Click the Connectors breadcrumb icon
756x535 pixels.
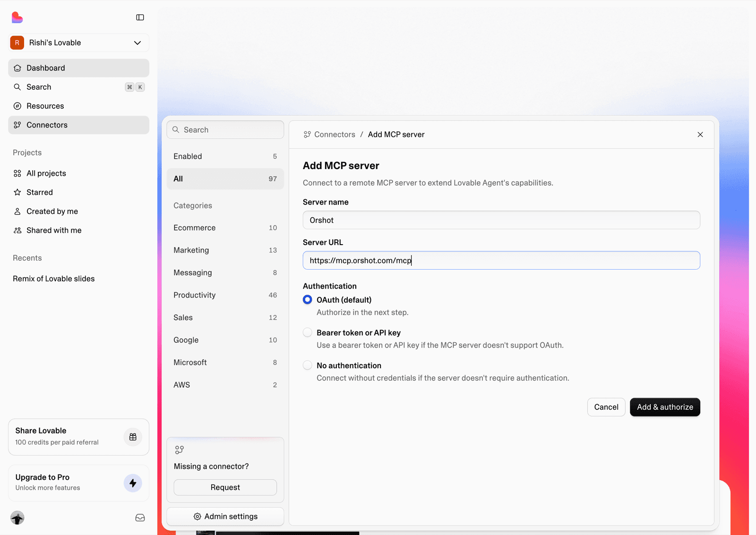pyautogui.click(x=307, y=135)
